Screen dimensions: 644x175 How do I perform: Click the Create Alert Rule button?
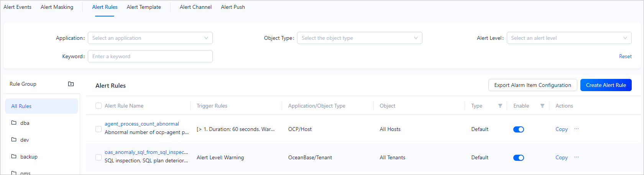(x=606, y=85)
